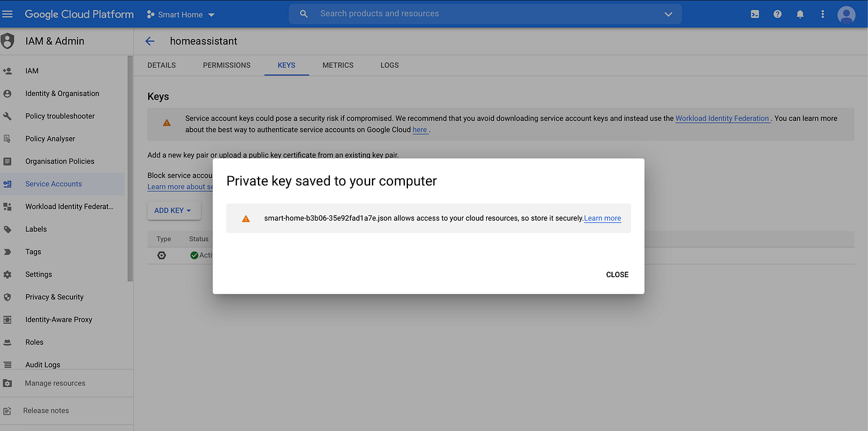The image size is (868, 431).
Task: Click CLOSE in the private key dialog
Action: tap(617, 275)
